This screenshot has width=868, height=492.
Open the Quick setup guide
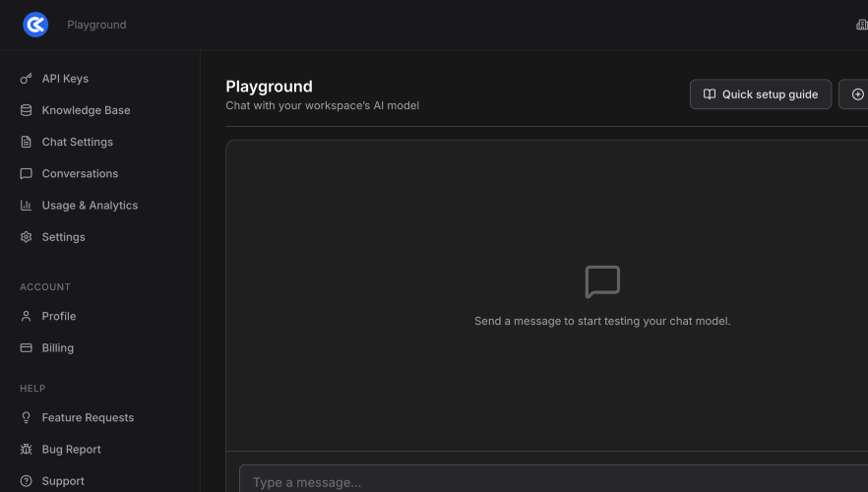(760, 94)
